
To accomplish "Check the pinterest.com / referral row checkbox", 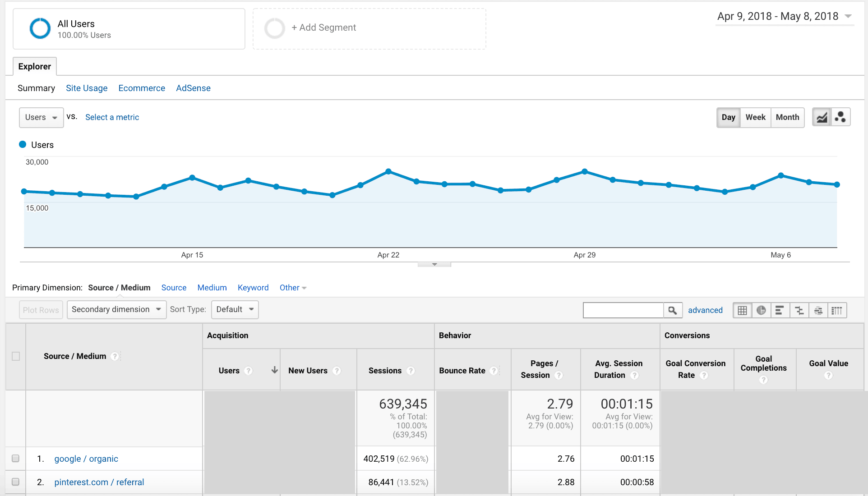I will pos(16,482).
